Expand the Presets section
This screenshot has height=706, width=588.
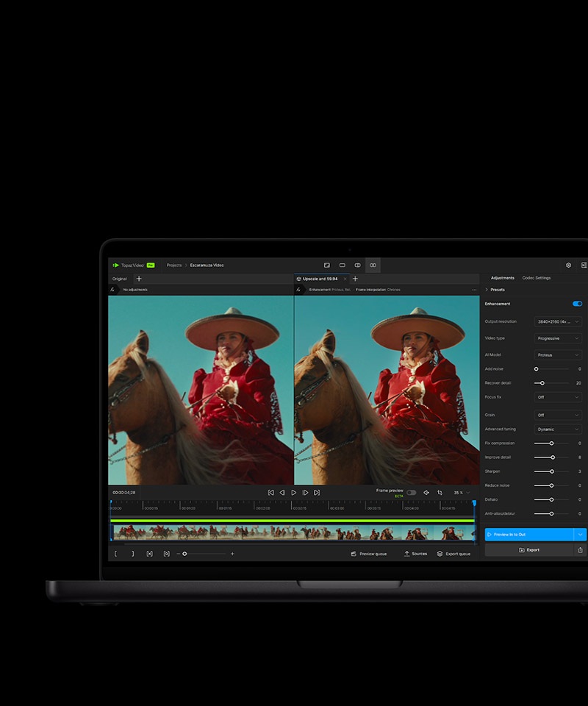(497, 290)
